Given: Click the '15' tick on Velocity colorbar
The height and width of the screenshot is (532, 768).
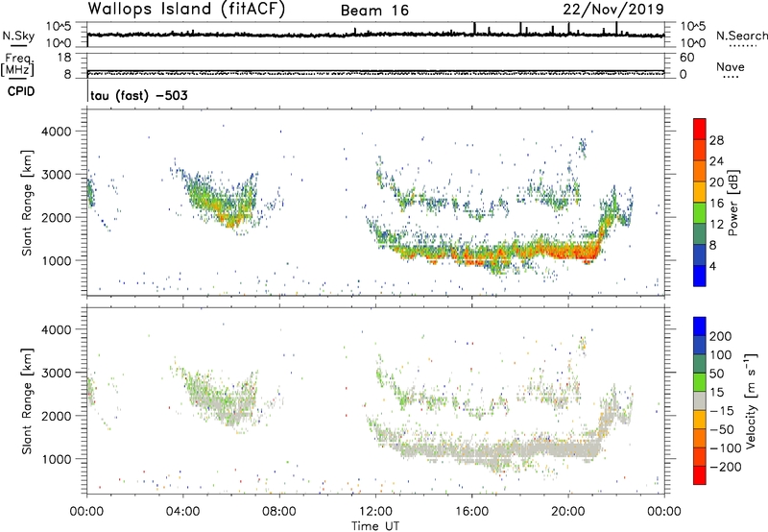Looking at the screenshot, I should click(x=716, y=393).
